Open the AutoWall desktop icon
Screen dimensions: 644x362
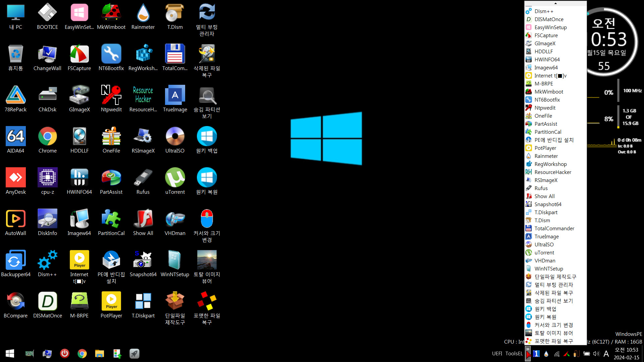pos(15,223)
